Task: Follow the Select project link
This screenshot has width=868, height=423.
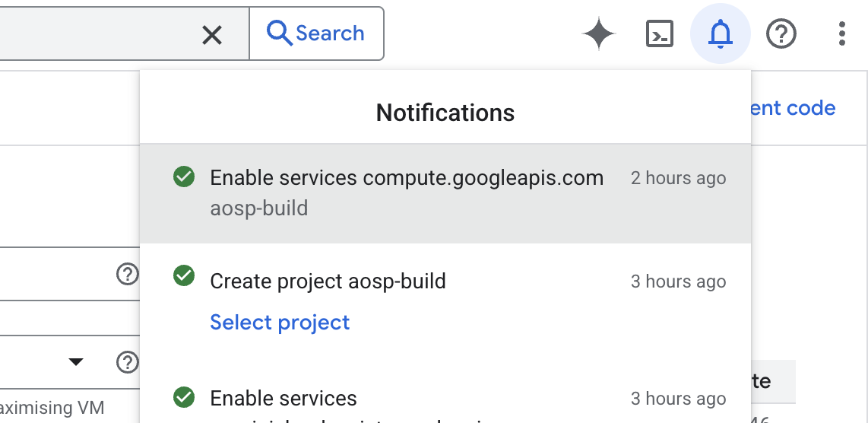Action: pyautogui.click(x=280, y=323)
